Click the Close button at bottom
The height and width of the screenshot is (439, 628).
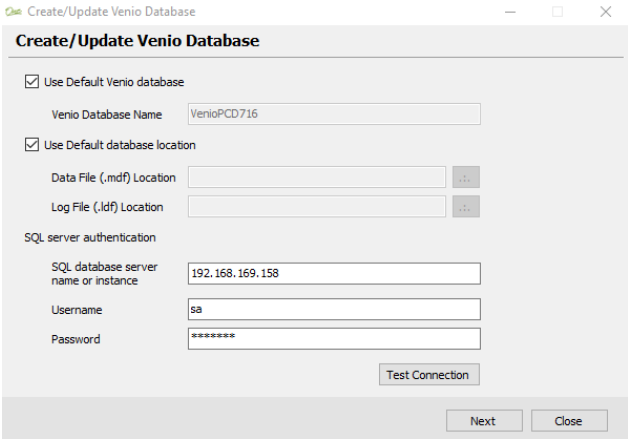point(569,421)
